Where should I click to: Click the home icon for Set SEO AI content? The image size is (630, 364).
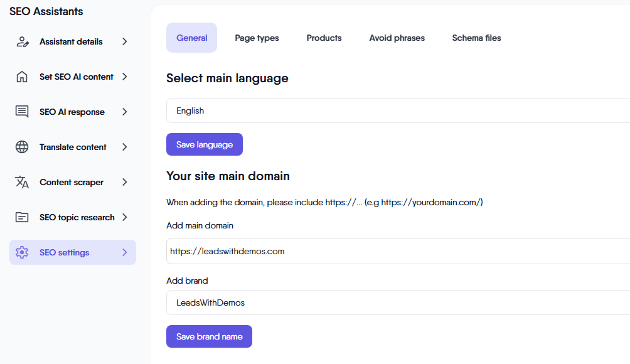click(22, 77)
